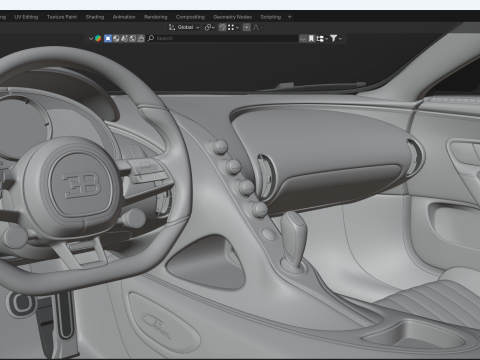Screen dimensions: 480x360
Task: Open the Texture Paint workspace tab
Action: tap(62, 17)
